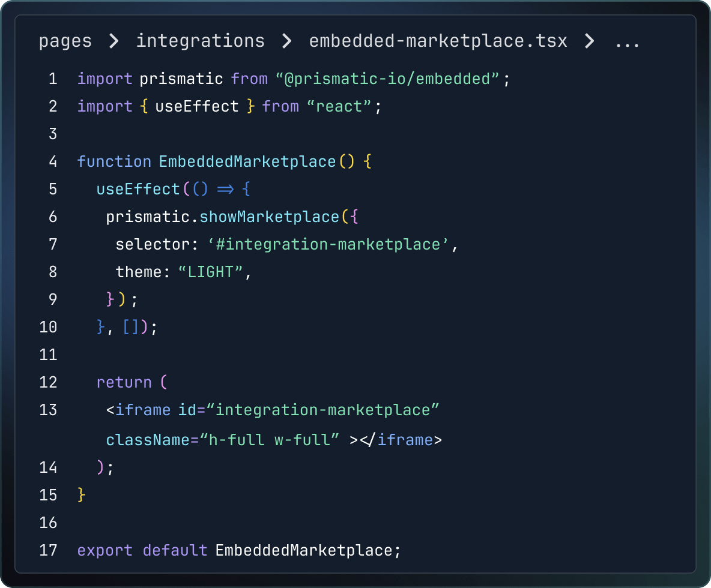Click 'prismatic' object on line 6
Screen dimensions: 711x588
point(148,217)
